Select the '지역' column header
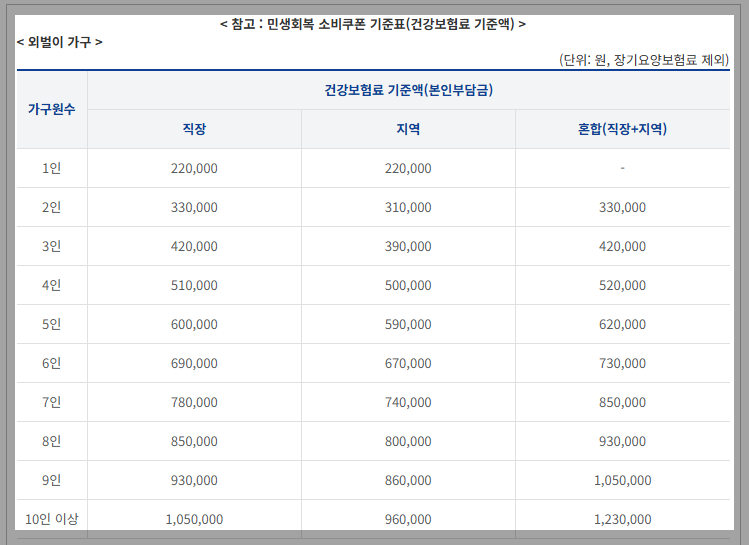 408,129
